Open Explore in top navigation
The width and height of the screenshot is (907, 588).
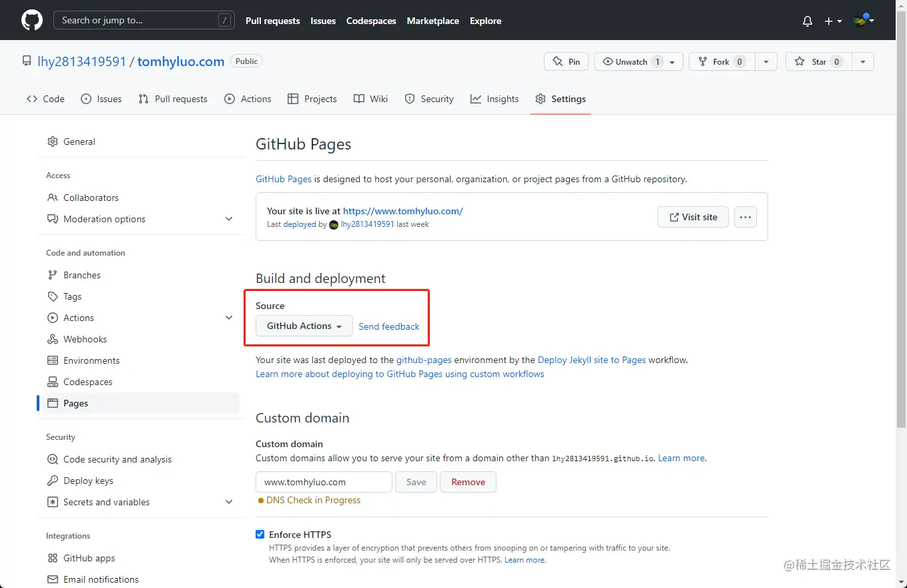point(485,21)
